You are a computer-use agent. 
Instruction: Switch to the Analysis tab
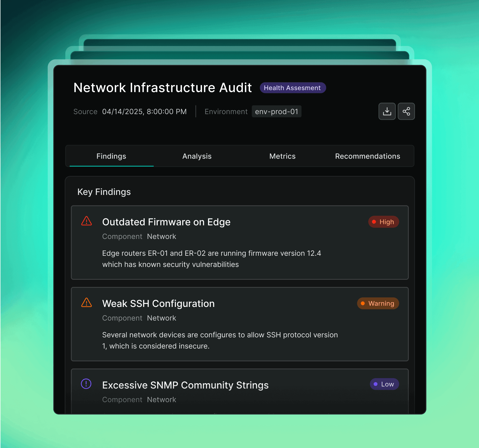(x=197, y=156)
